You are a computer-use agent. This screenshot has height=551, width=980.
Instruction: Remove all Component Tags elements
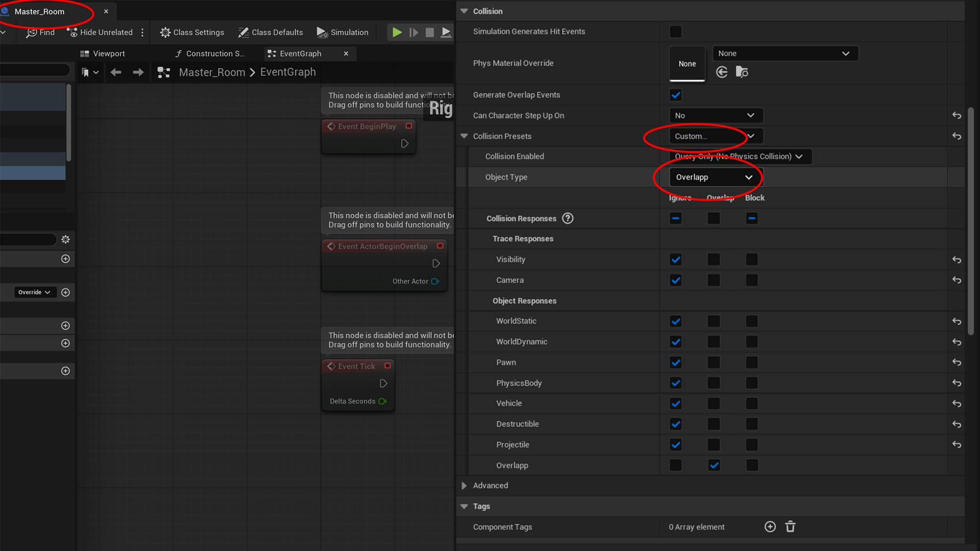tap(790, 527)
